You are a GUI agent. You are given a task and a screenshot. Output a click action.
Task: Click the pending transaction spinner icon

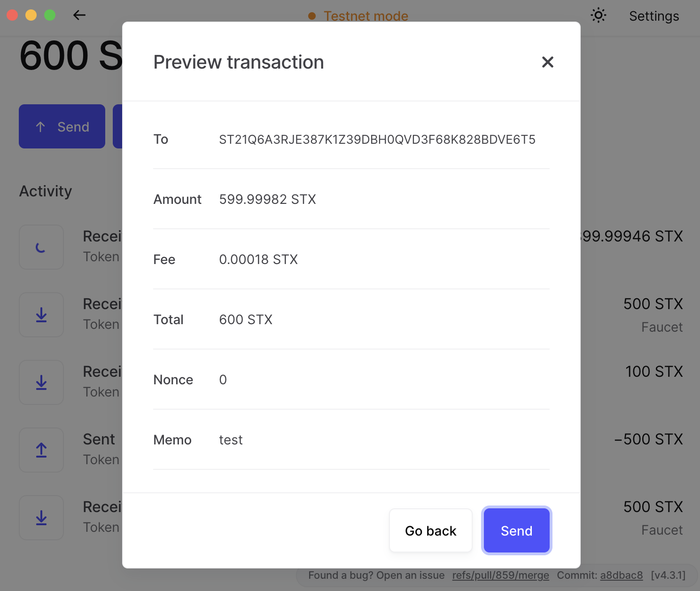(x=41, y=247)
